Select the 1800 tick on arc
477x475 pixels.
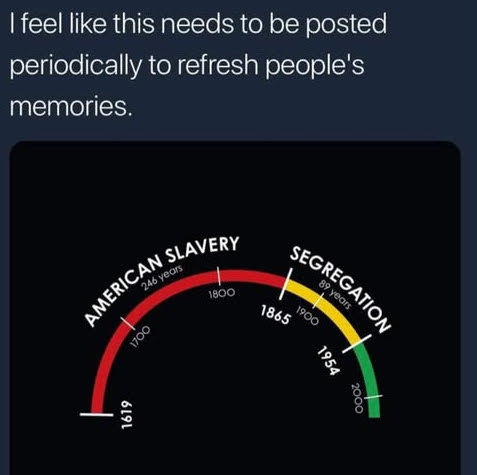pos(219,276)
